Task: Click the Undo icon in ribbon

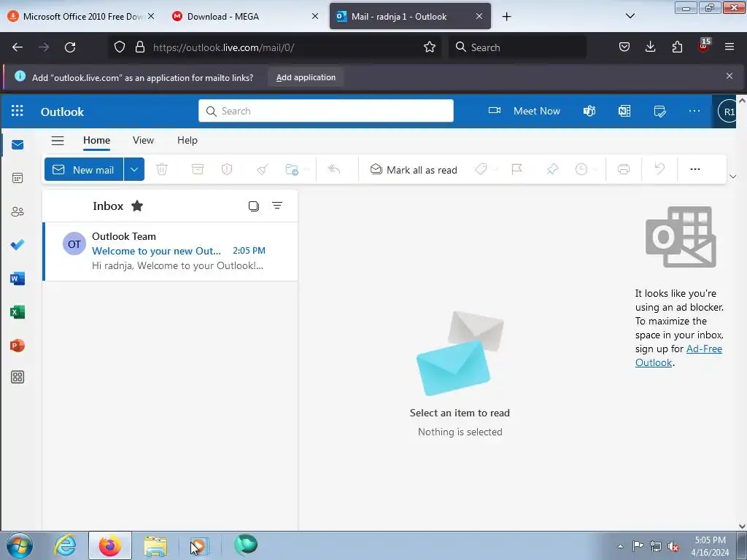Action: point(659,169)
